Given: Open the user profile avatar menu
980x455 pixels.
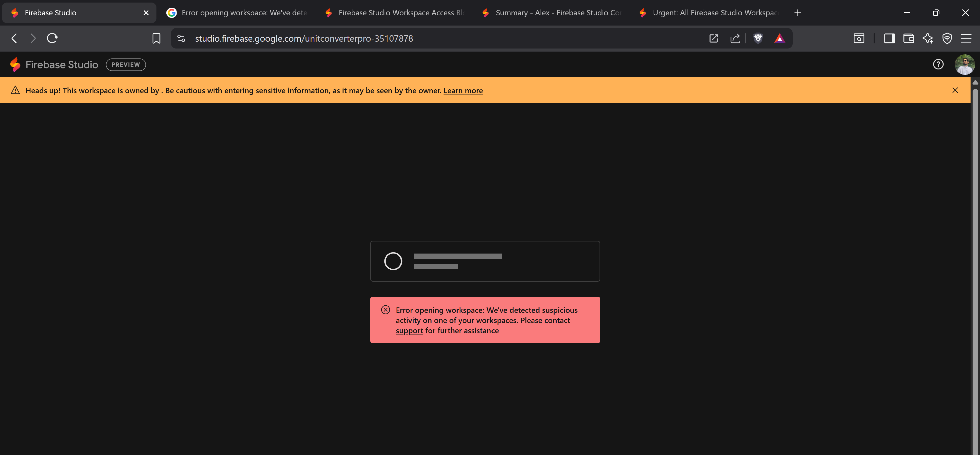Looking at the screenshot, I should pos(964,64).
